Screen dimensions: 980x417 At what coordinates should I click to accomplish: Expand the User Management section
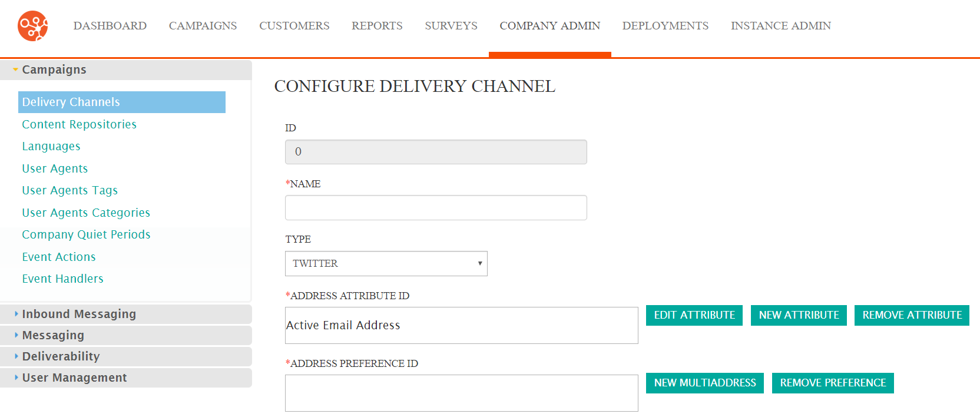tap(126, 378)
